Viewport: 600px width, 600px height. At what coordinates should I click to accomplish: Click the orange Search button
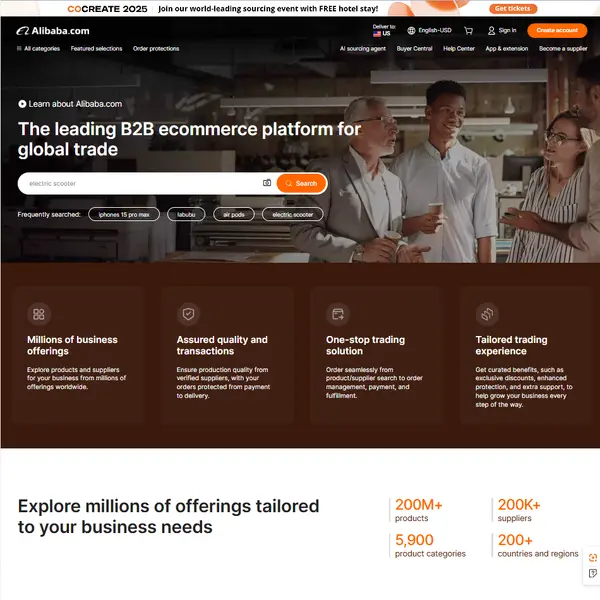tap(301, 184)
